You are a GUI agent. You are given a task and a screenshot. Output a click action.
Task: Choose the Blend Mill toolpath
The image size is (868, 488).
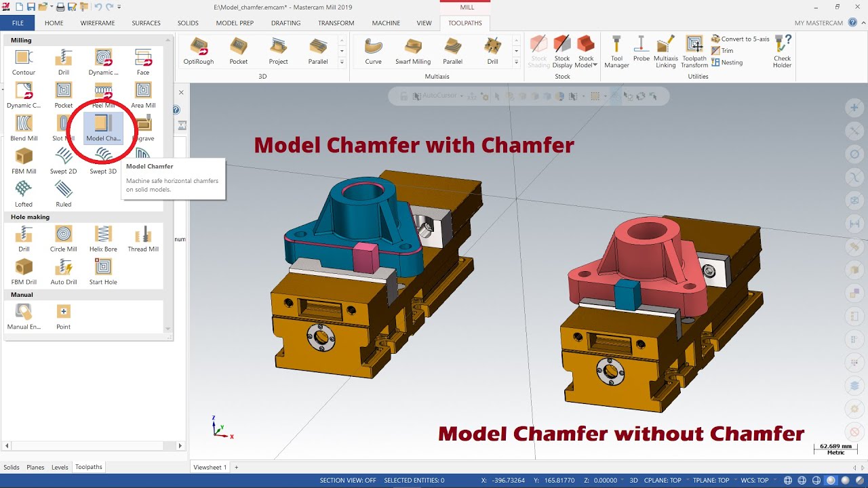24,128
